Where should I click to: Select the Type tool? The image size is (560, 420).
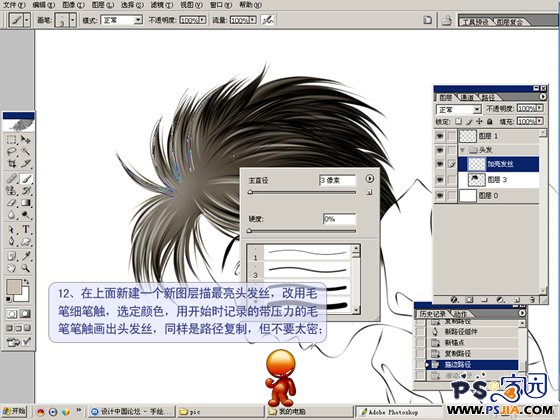(26, 229)
